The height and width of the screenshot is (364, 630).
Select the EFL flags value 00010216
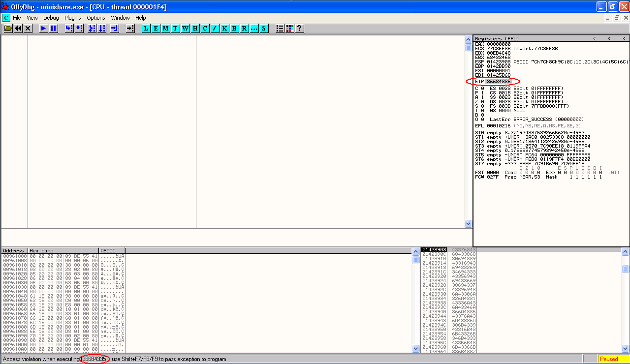pos(499,126)
